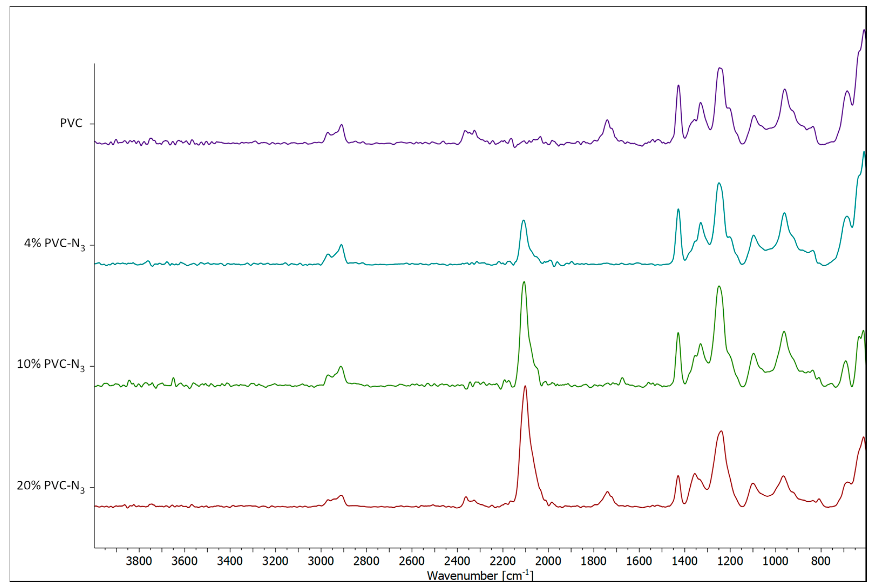Click the 1000 axis tick label
Screen dimensions: 871x588
[775, 561]
